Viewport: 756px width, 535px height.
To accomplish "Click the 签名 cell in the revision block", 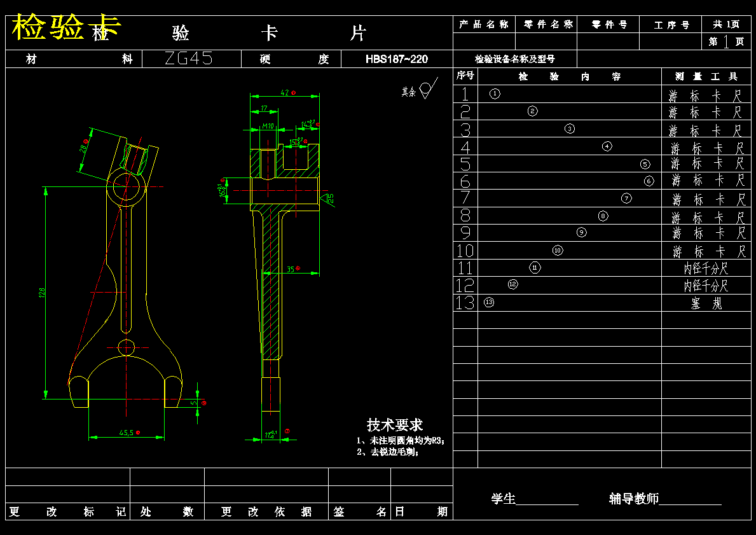I will [360, 512].
